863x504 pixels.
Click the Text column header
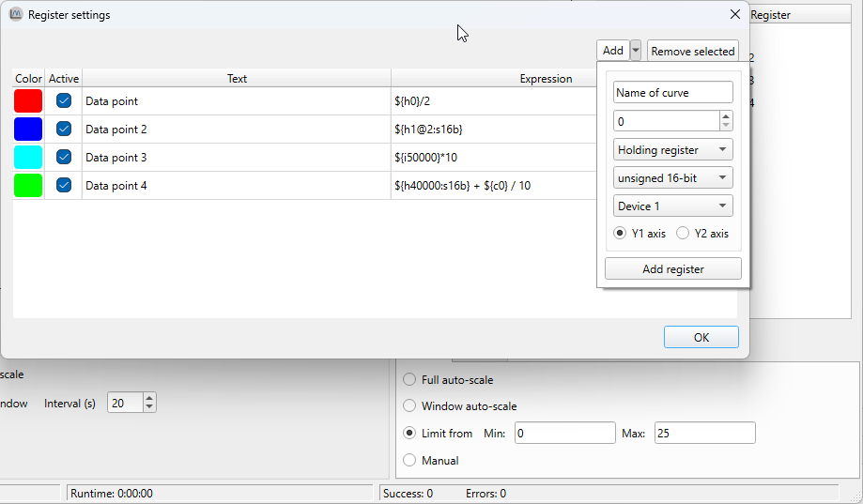click(237, 78)
